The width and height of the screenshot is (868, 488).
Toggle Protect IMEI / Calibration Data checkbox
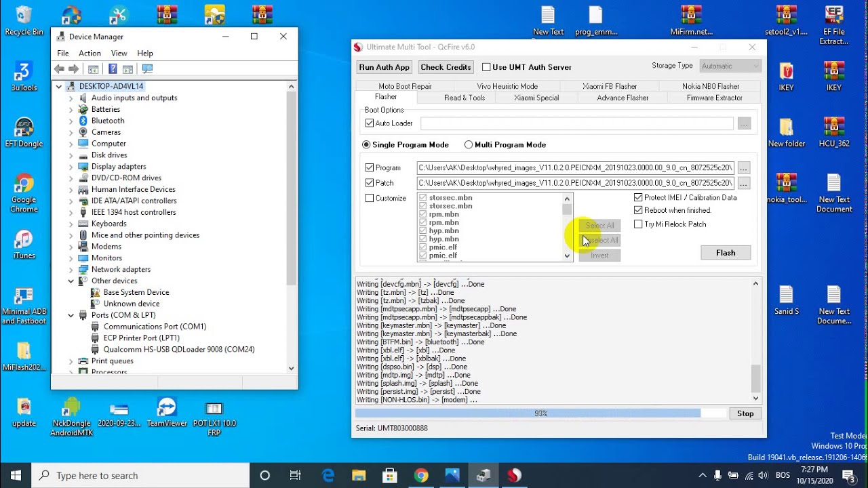tap(638, 197)
